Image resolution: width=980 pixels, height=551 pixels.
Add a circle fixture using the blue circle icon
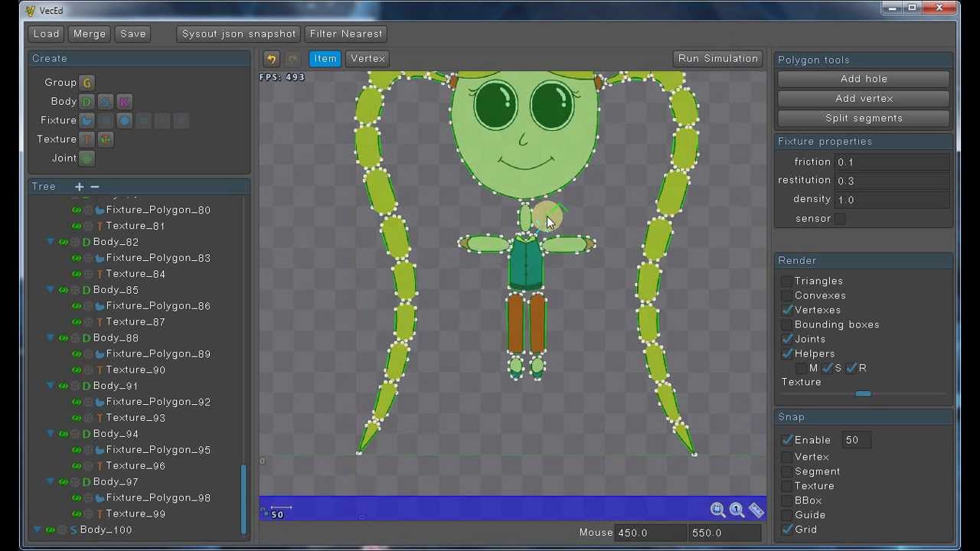click(x=124, y=121)
